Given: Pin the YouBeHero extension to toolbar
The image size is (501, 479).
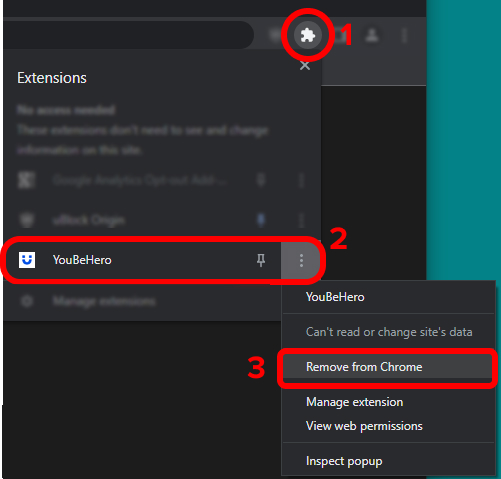Looking at the screenshot, I should 261,260.
